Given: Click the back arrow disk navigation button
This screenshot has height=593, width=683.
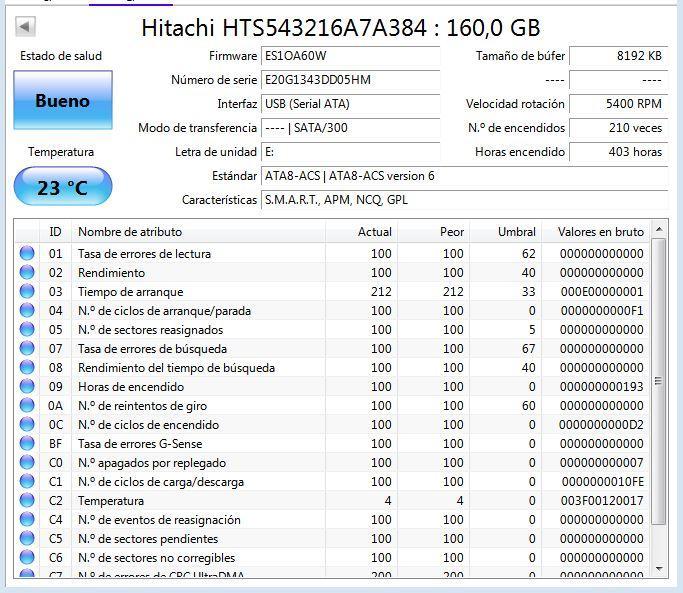Looking at the screenshot, I should pyautogui.click(x=25, y=27).
